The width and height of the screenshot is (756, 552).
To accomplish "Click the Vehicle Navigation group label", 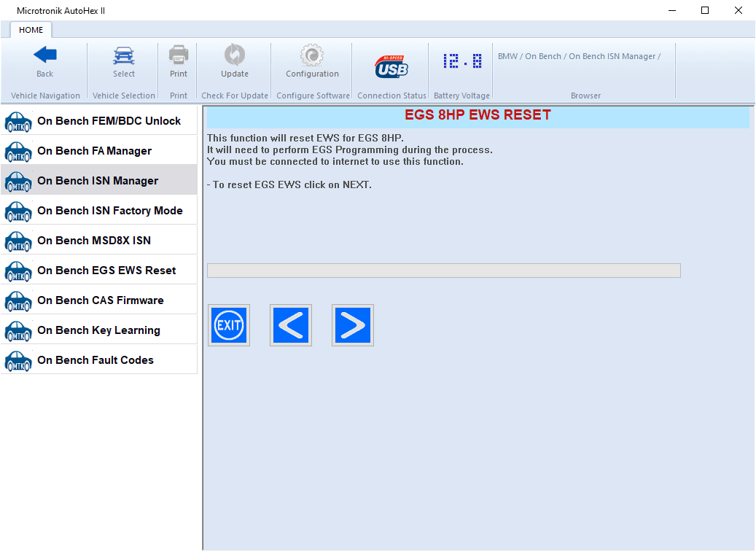I will point(45,96).
